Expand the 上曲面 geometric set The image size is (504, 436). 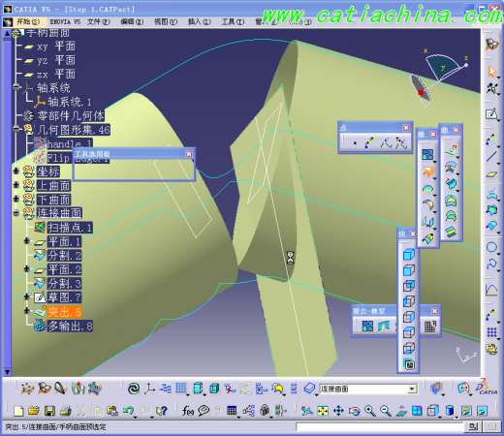[x=16, y=184]
